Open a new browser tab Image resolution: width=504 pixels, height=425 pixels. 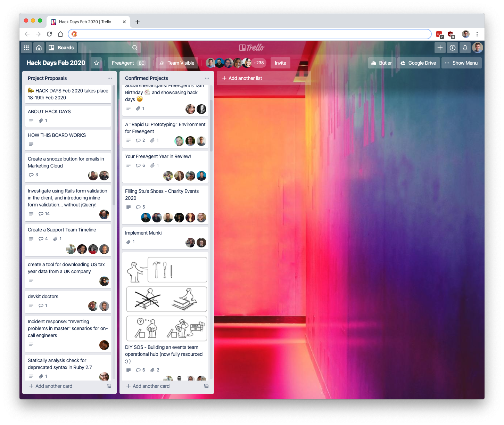point(138,22)
